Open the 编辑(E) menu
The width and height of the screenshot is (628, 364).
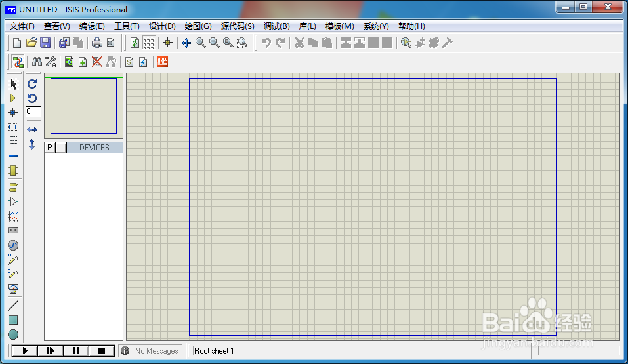(x=92, y=26)
